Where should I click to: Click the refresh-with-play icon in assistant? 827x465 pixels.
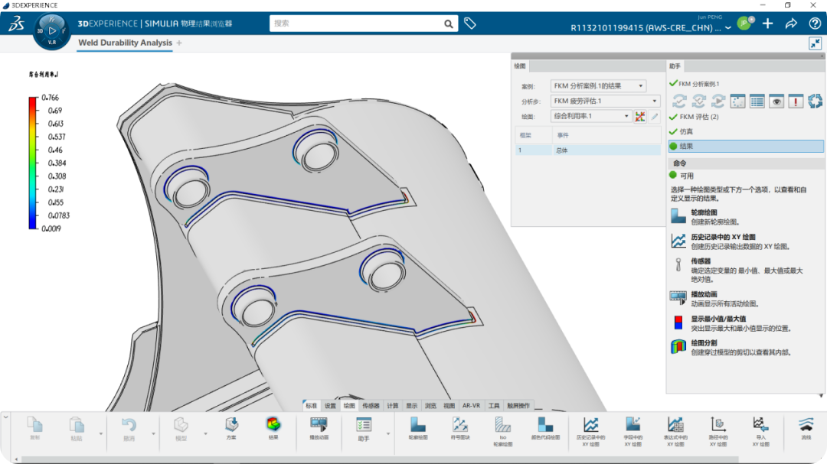[718, 101]
